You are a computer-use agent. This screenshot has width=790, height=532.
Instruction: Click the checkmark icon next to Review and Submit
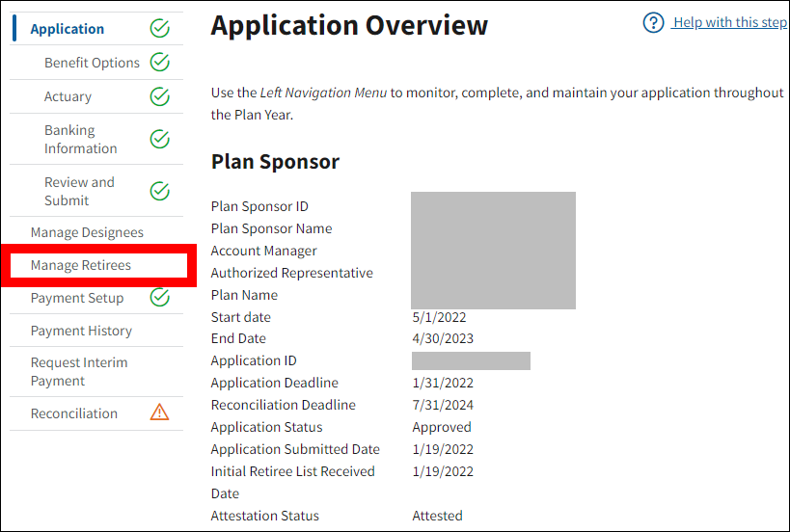tap(159, 191)
